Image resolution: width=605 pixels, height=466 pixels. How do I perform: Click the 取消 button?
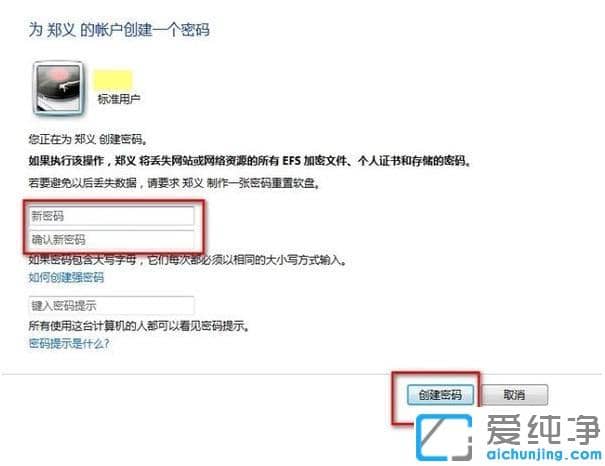[515, 395]
